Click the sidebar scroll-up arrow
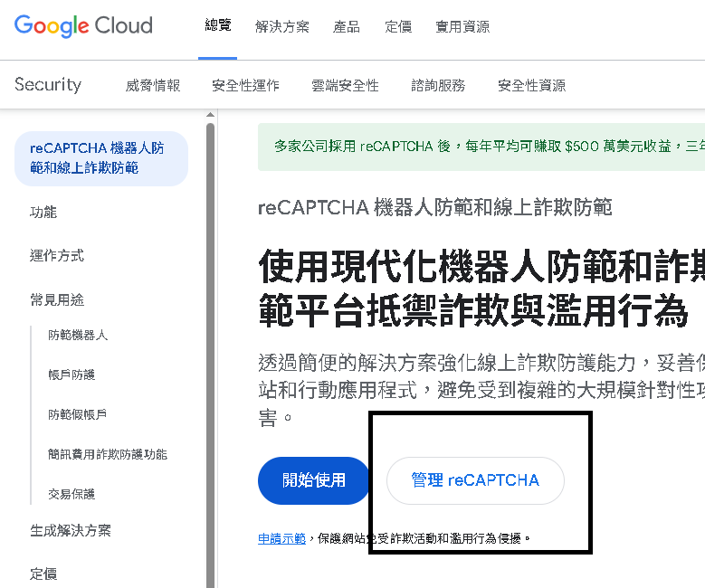This screenshot has height=588, width=705. tap(210, 116)
